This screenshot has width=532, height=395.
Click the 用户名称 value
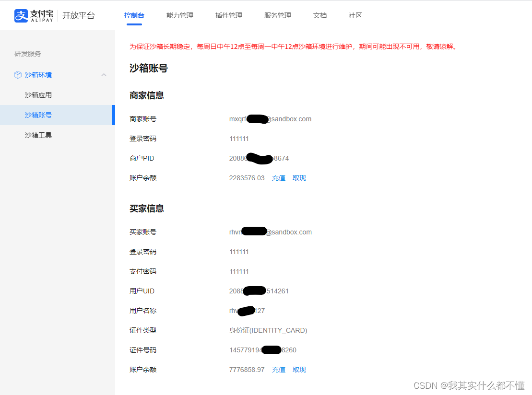pos(247,311)
